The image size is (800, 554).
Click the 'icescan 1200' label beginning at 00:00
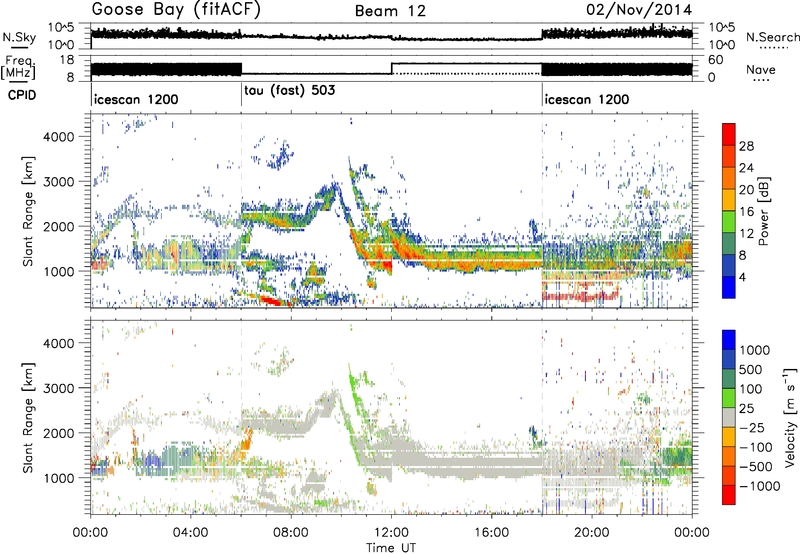(136, 99)
